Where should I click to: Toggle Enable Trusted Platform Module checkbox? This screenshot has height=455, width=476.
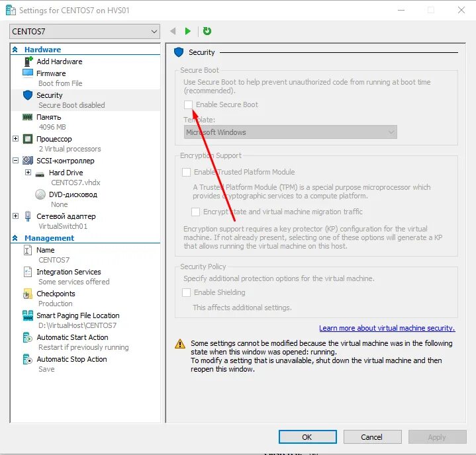click(186, 172)
